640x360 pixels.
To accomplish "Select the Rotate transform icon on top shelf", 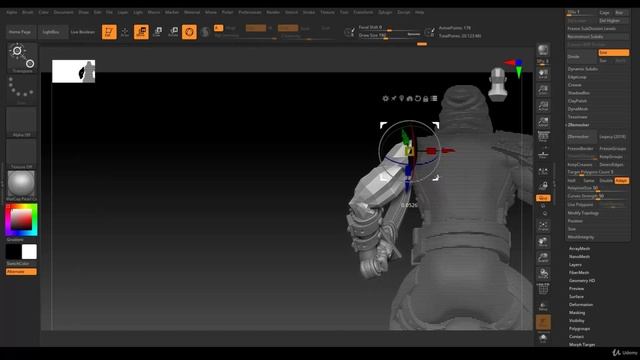I will point(173,32).
